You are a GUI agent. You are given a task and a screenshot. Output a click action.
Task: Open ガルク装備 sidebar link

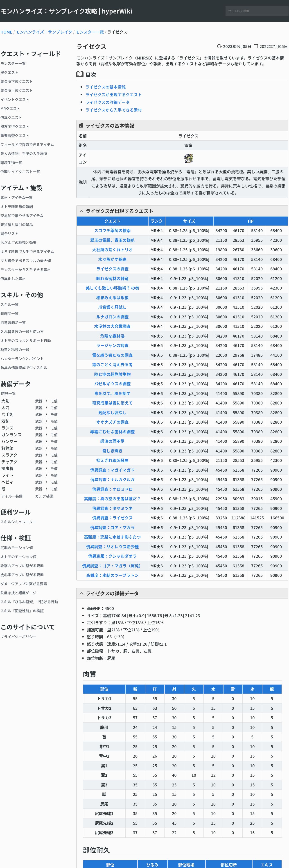pyautogui.click(x=44, y=496)
